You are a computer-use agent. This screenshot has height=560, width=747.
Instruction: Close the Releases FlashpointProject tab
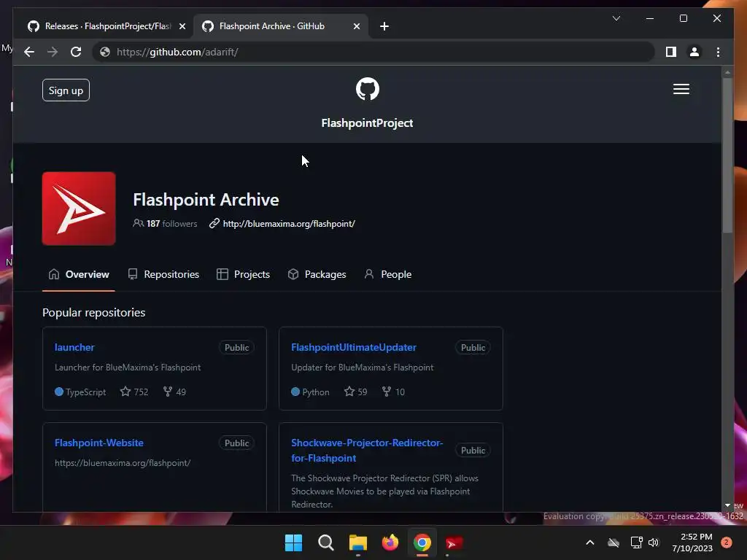coord(182,26)
